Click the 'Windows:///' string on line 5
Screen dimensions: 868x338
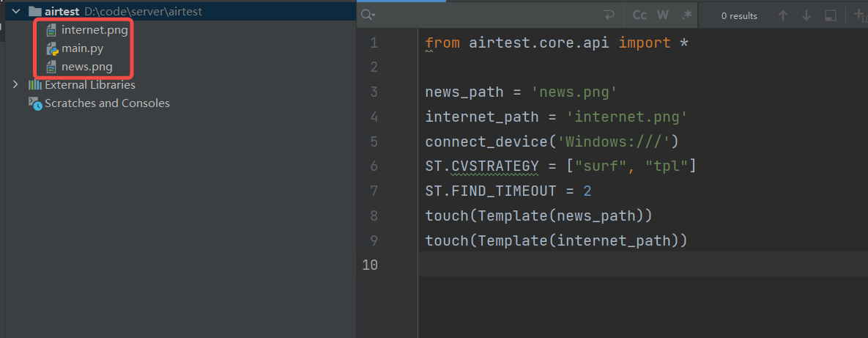[613, 142]
